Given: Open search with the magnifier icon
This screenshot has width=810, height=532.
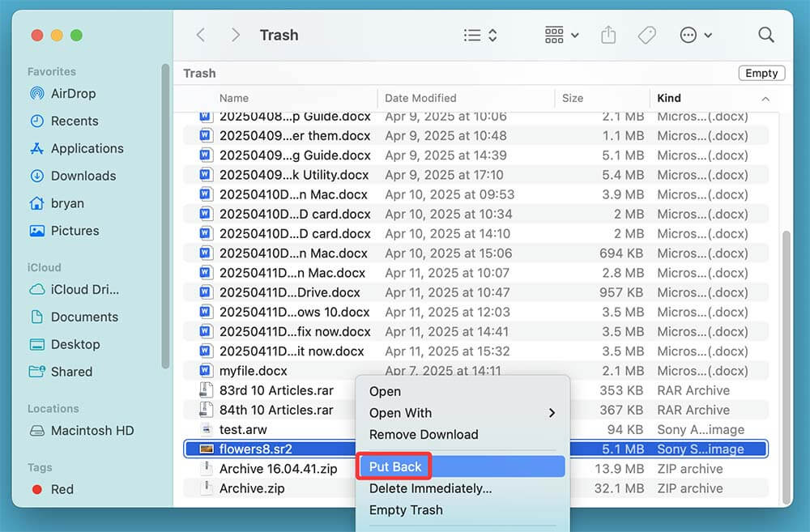Looking at the screenshot, I should pos(765,36).
